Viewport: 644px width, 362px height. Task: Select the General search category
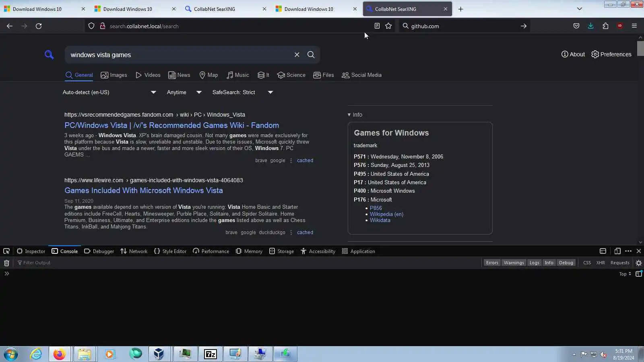[x=79, y=75]
